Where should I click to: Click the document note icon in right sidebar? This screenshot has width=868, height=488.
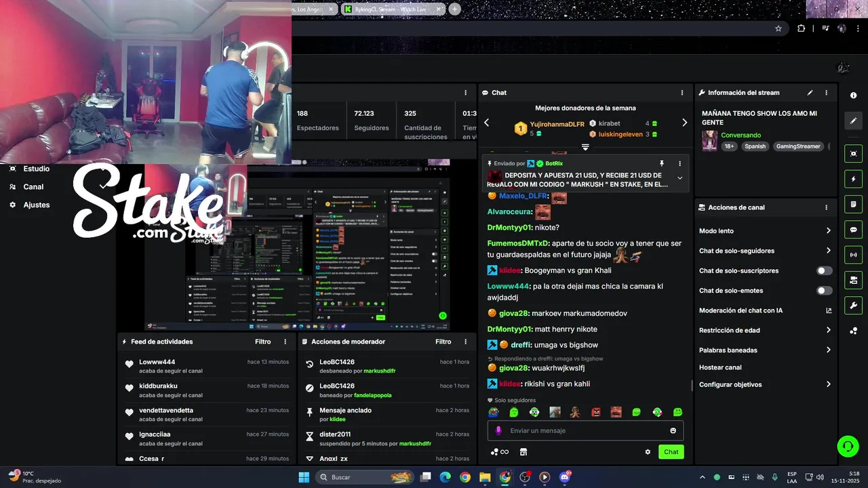click(x=853, y=204)
